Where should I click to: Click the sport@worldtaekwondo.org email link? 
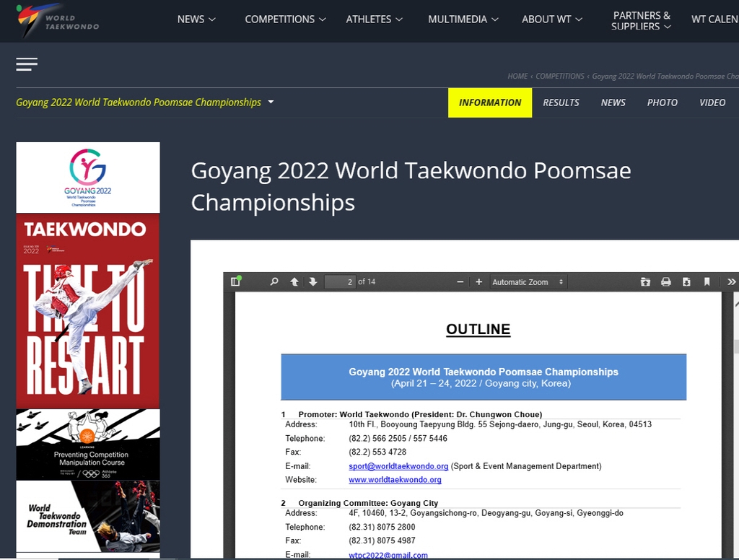tap(398, 466)
